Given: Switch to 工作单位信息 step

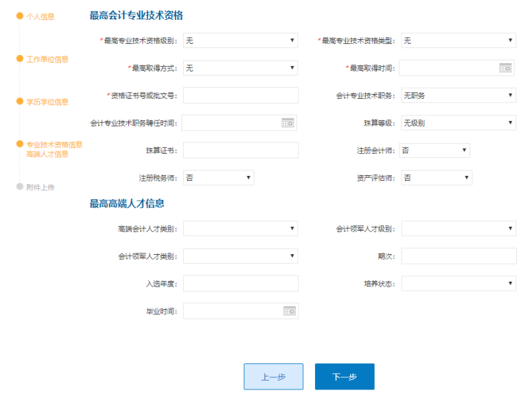Looking at the screenshot, I should [47, 59].
